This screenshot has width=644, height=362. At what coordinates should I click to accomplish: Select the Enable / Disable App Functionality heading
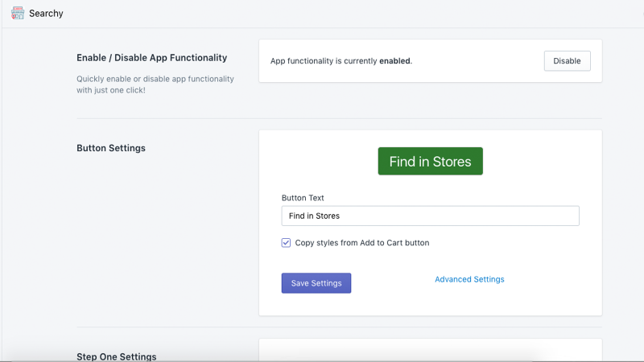[x=151, y=58]
